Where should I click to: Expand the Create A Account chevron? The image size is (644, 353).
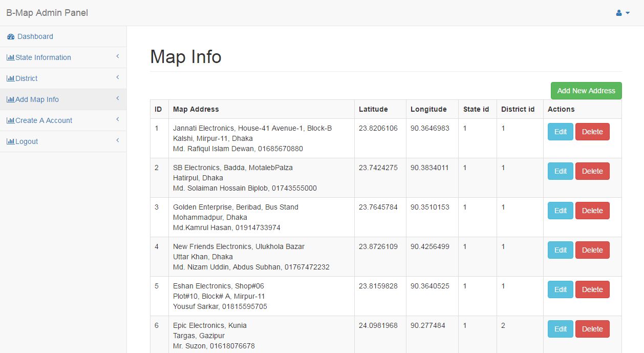[x=117, y=119]
